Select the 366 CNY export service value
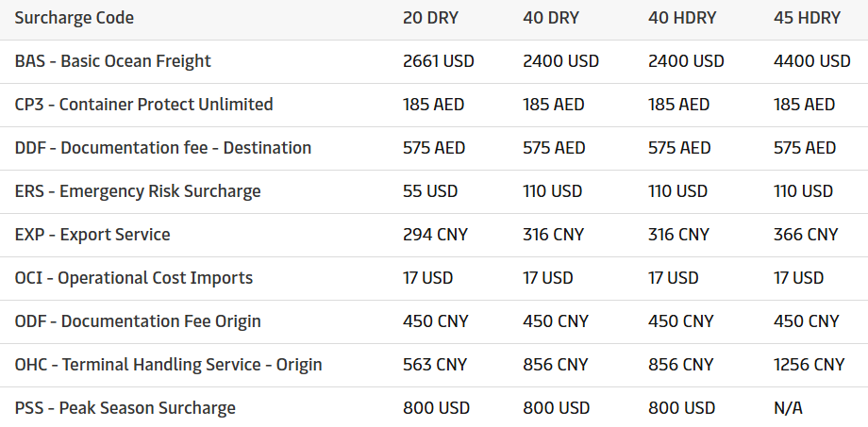This screenshot has width=868, height=427. coord(806,235)
